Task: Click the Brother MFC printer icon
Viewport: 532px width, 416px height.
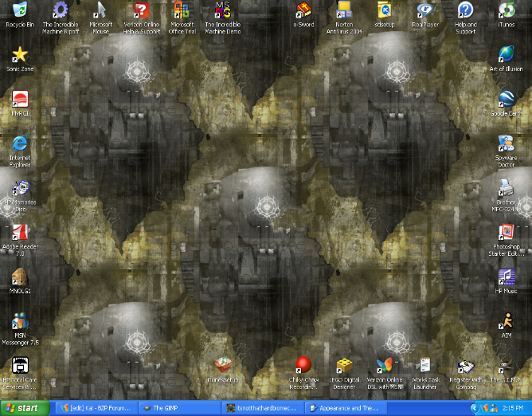Action: click(x=507, y=188)
